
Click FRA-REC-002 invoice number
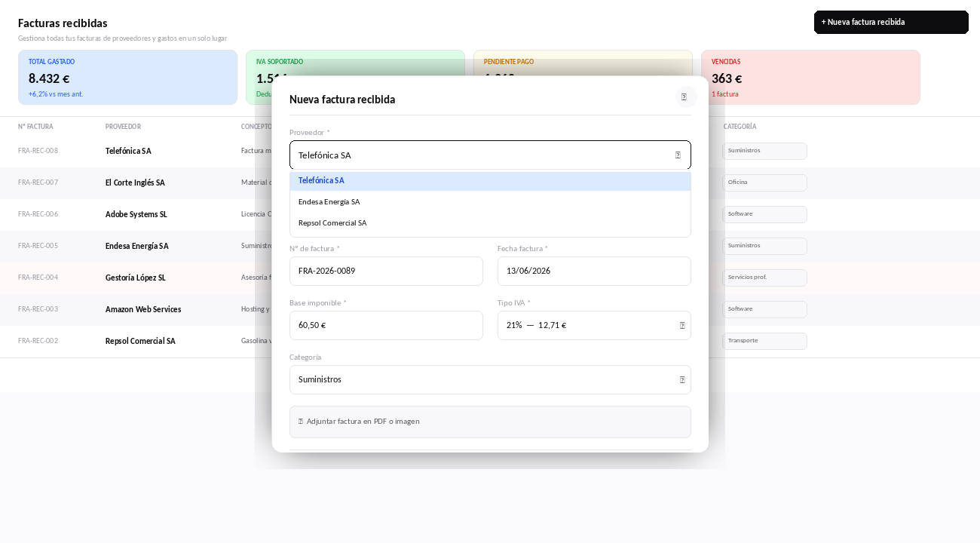pos(38,341)
